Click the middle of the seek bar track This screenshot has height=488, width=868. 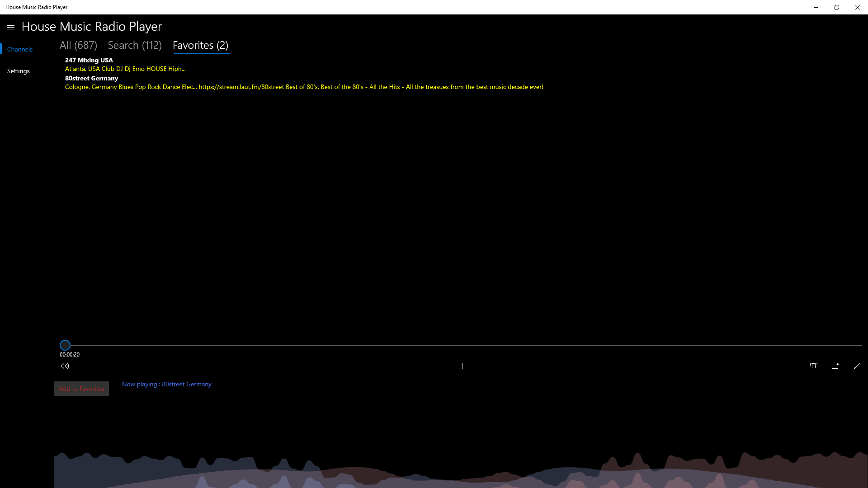(x=461, y=345)
